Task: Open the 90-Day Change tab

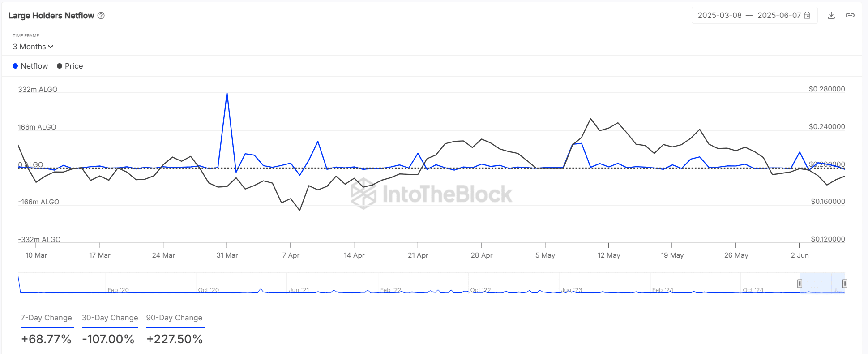Action: point(174,318)
